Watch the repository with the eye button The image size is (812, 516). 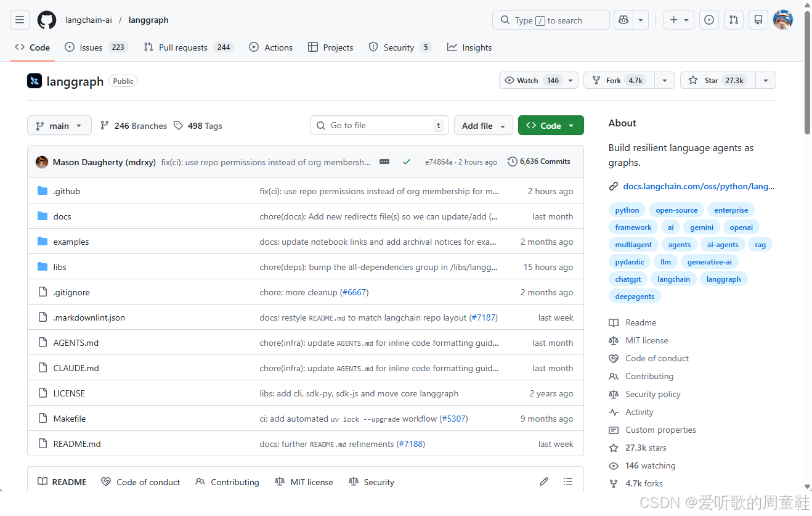[532, 81]
